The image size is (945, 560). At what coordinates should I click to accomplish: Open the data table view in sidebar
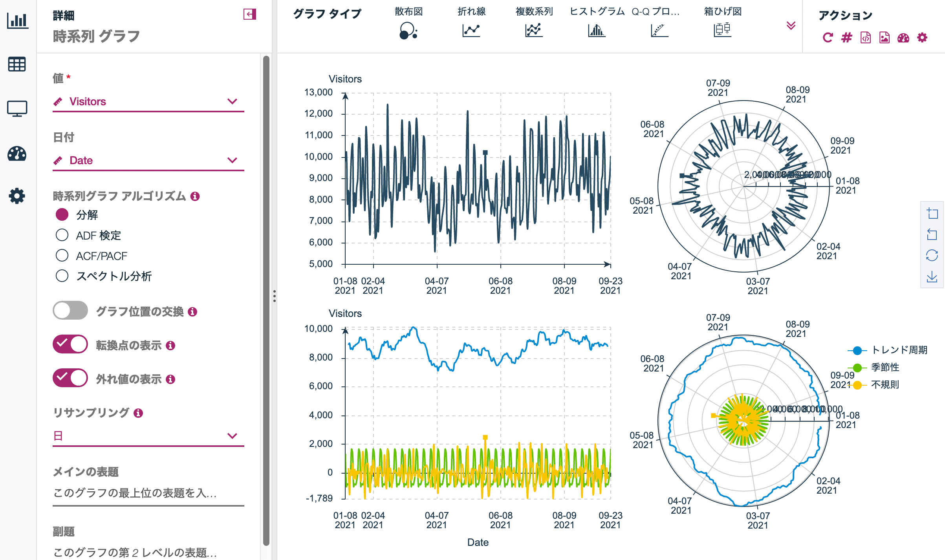pos(17,64)
